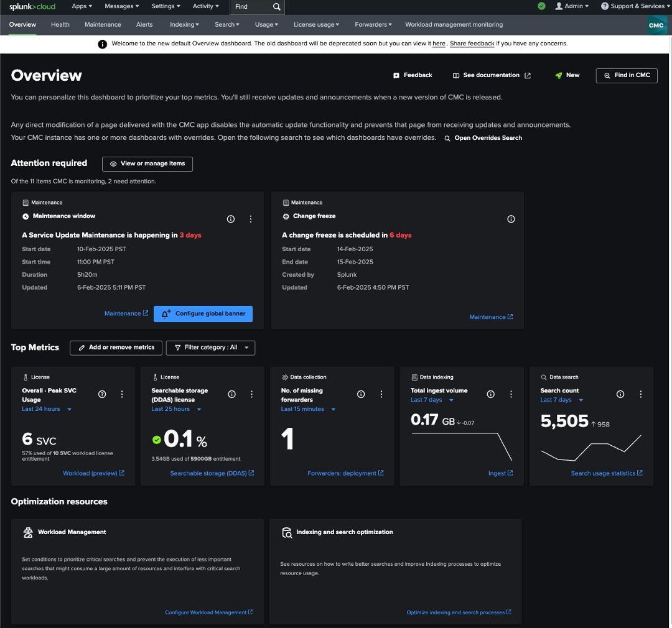Show info for Searchable storage DDAS license
Image resolution: width=672 pixels, height=628 pixels.
(x=232, y=394)
